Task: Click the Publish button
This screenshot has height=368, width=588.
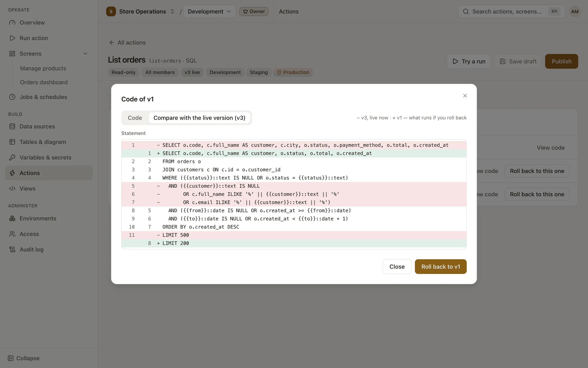Action: [x=561, y=61]
